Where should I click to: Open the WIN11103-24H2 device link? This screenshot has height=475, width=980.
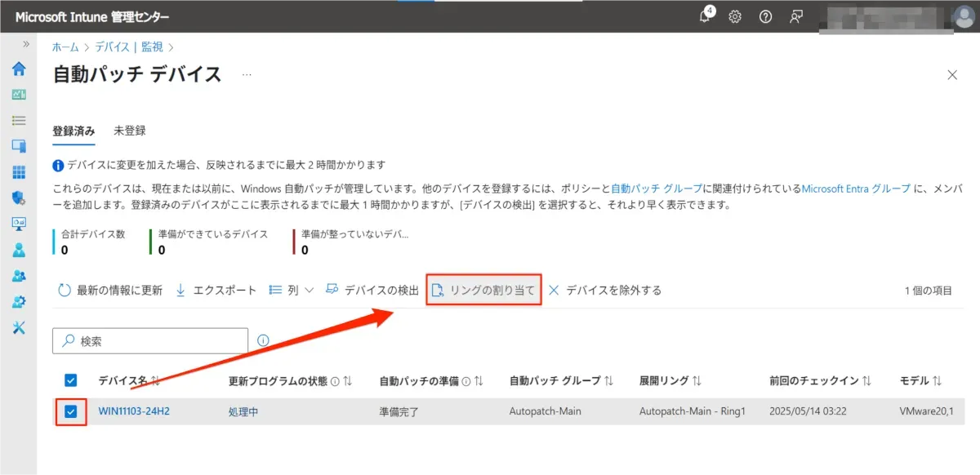click(x=134, y=411)
